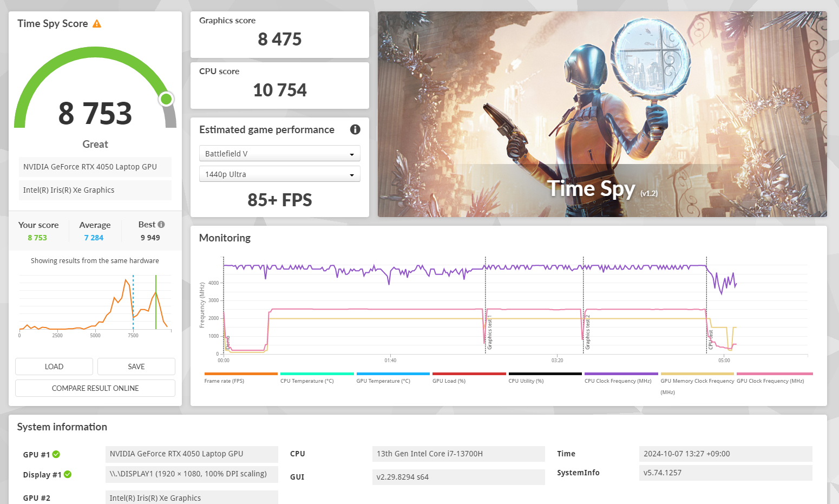Toggle the CPU Clock Frequency legend swatch
The image size is (839, 504).
coord(621,374)
